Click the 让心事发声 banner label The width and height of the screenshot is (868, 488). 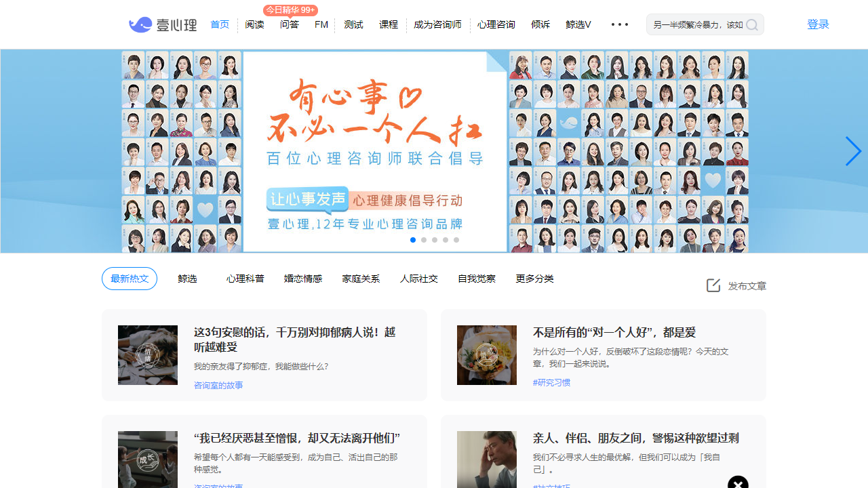coord(308,199)
